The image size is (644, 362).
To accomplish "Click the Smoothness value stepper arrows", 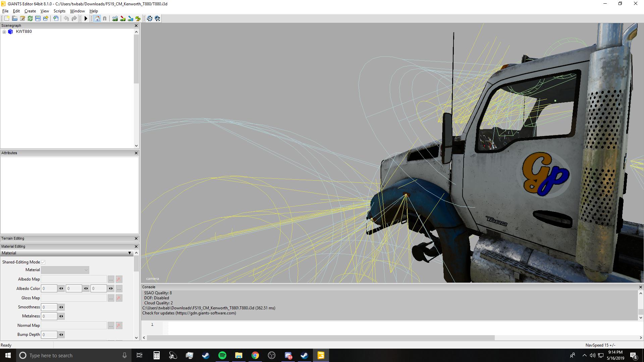I will pos(61,307).
